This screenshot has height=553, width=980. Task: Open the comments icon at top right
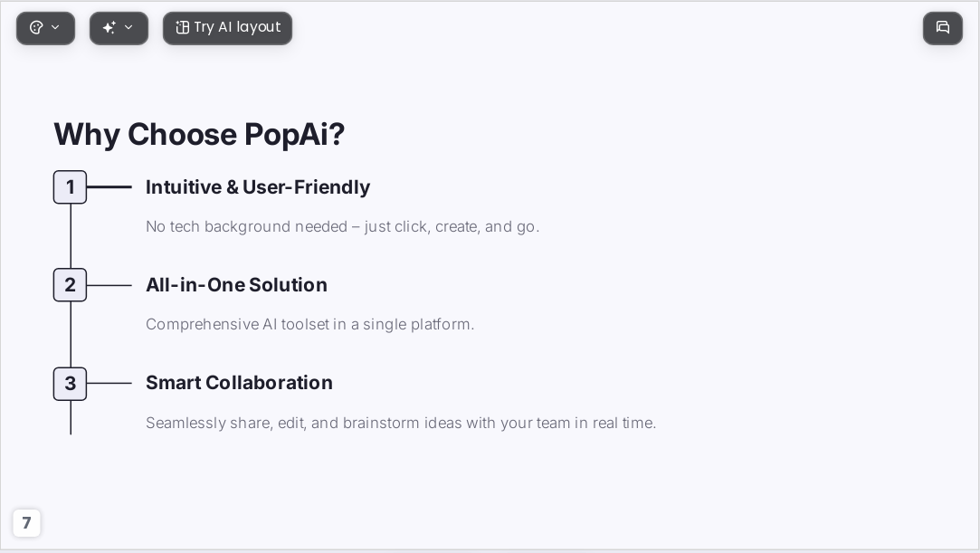click(x=943, y=28)
